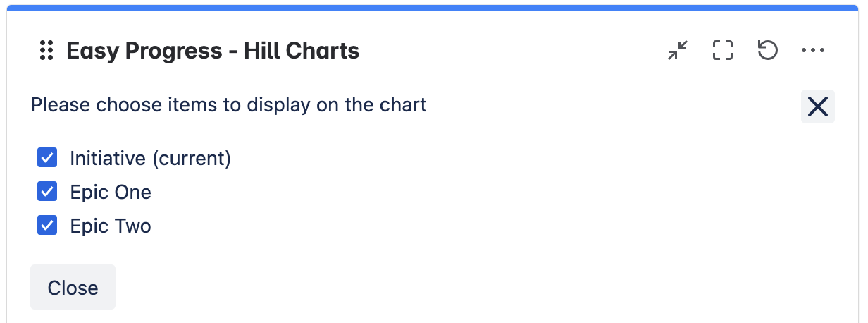Viewport: 868px width, 323px height.
Task: Click the Initiative (current) label text
Action: [150, 158]
